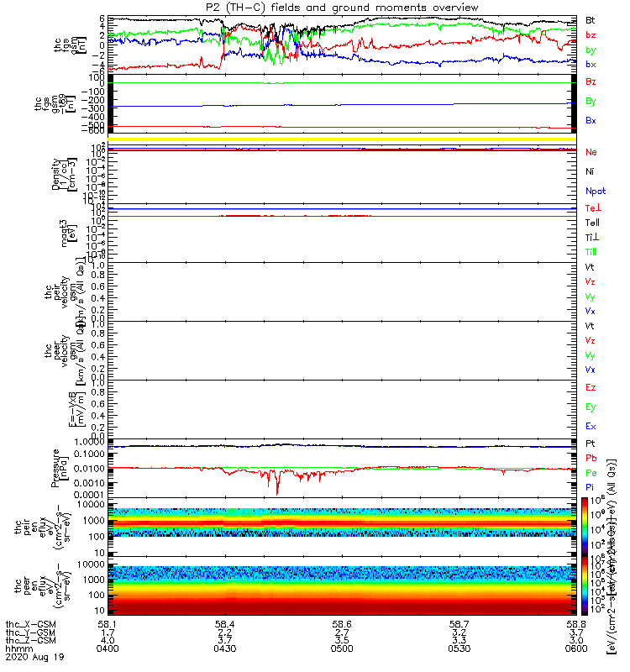Image resolution: width=630 pixels, height=672 pixels.
Task: Click the 'eV/(cm^2-s-sr-eV)' color bar unit label
Action: [612, 557]
